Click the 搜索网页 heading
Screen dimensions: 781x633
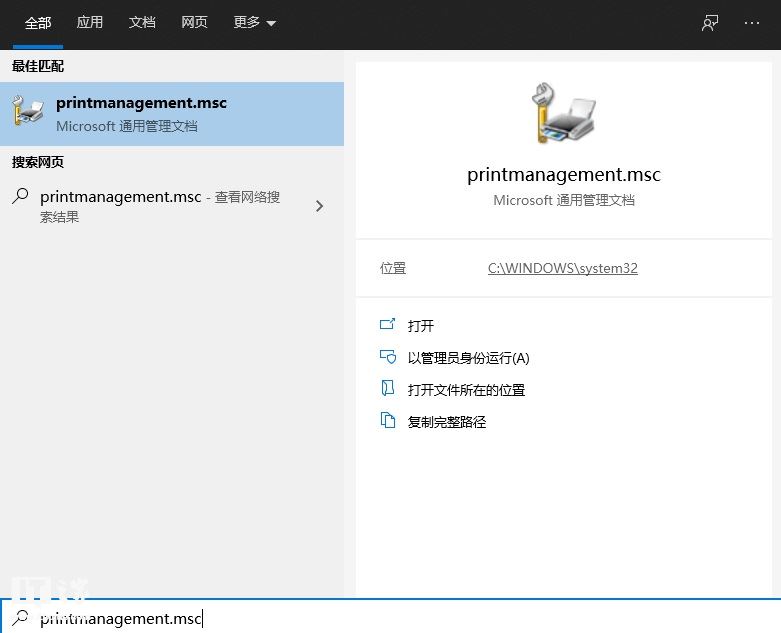38,162
